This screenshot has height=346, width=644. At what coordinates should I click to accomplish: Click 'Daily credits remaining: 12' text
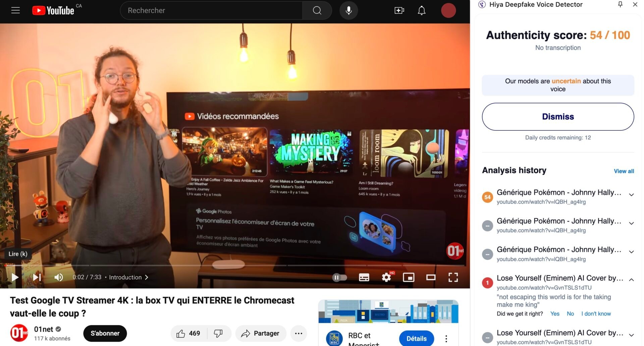coord(558,137)
